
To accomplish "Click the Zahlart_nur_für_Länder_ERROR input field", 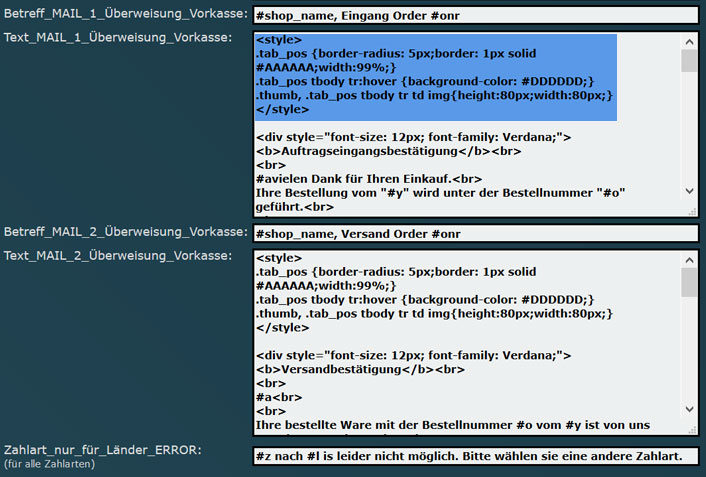I will [475, 456].
